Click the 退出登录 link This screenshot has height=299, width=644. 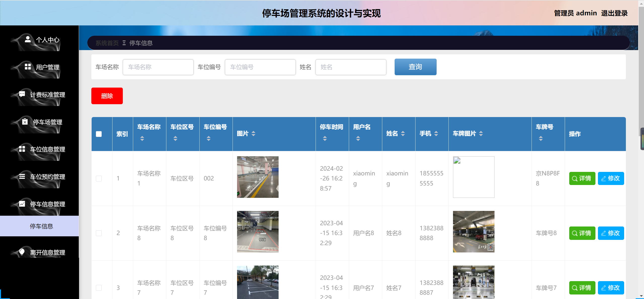(x=614, y=13)
